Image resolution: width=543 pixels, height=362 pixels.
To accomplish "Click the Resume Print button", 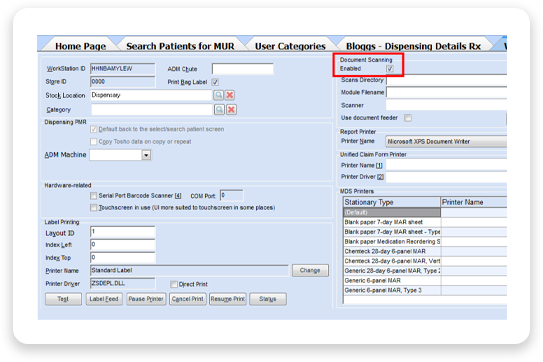I will coord(228,299).
